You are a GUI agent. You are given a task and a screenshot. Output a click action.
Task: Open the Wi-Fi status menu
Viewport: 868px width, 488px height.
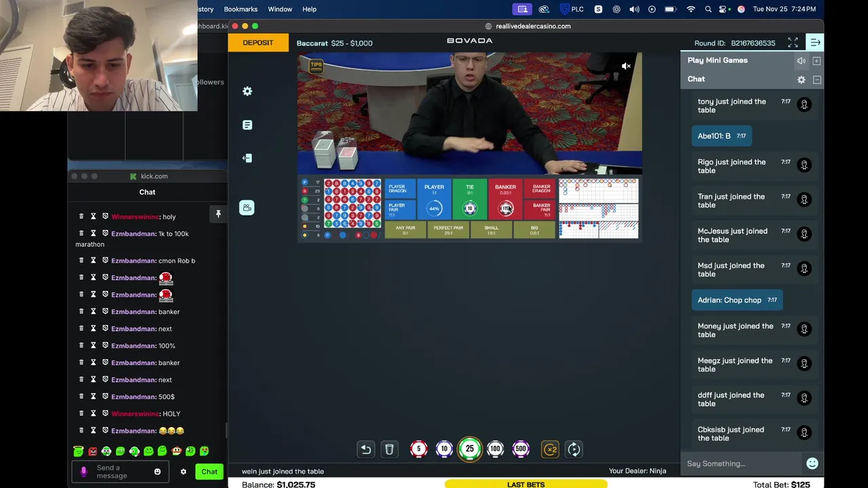click(691, 9)
